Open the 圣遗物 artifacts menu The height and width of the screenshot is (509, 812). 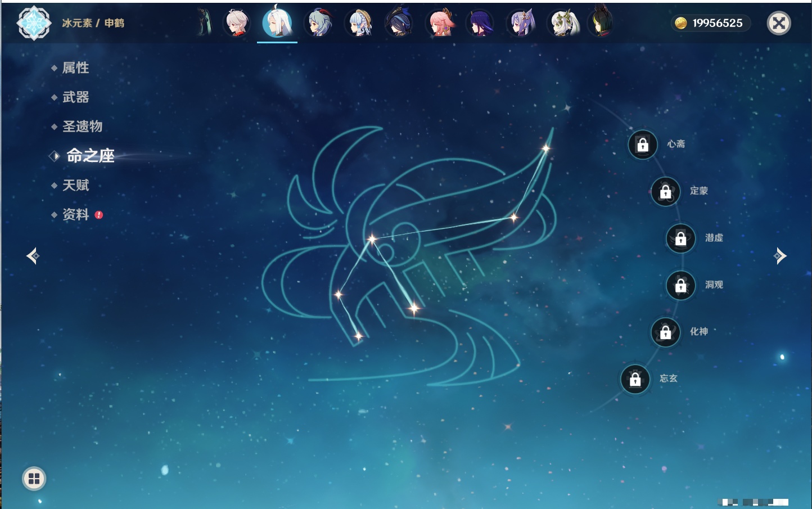click(83, 127)
